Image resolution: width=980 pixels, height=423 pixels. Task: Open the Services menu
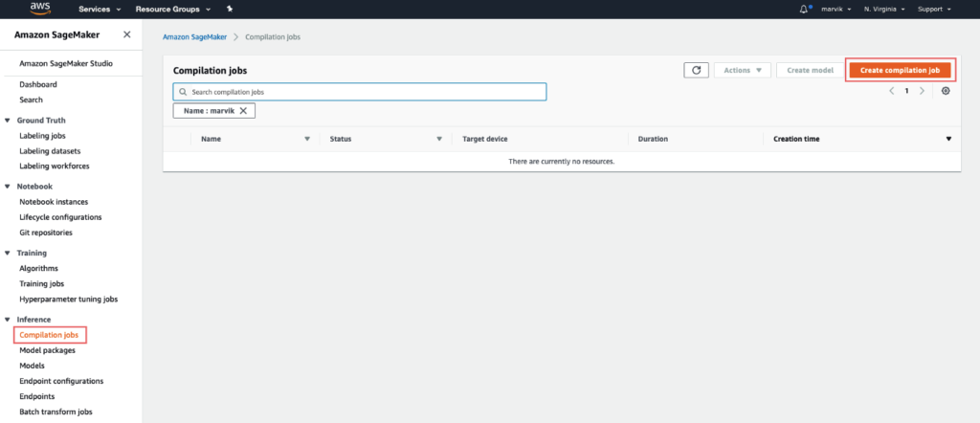click(100, 10)
